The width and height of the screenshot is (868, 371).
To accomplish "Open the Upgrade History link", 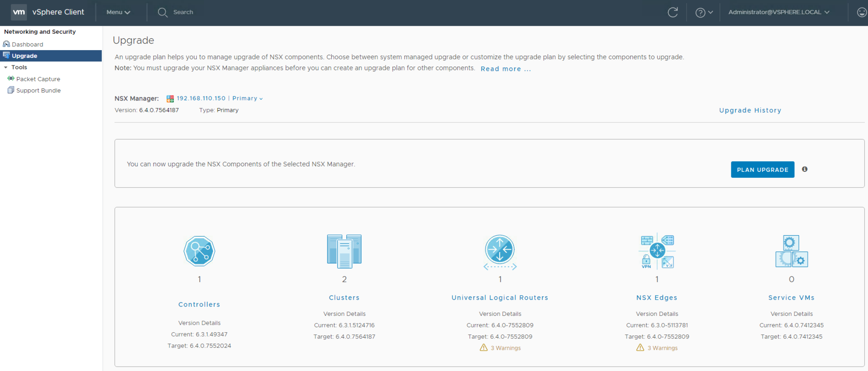I will pyautogui.click(x=750, y=110).
